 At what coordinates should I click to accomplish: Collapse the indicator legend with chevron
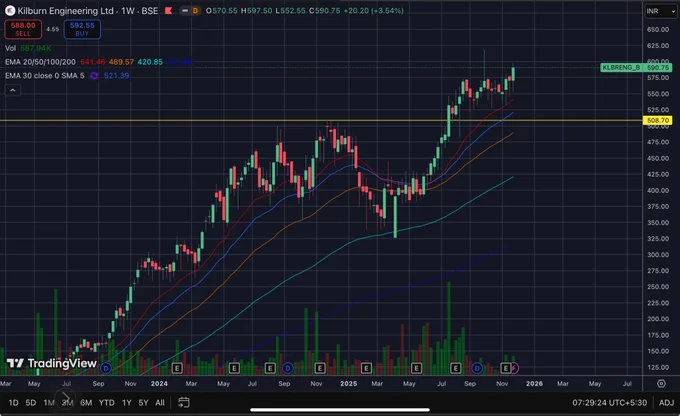(x=13, y=90)
